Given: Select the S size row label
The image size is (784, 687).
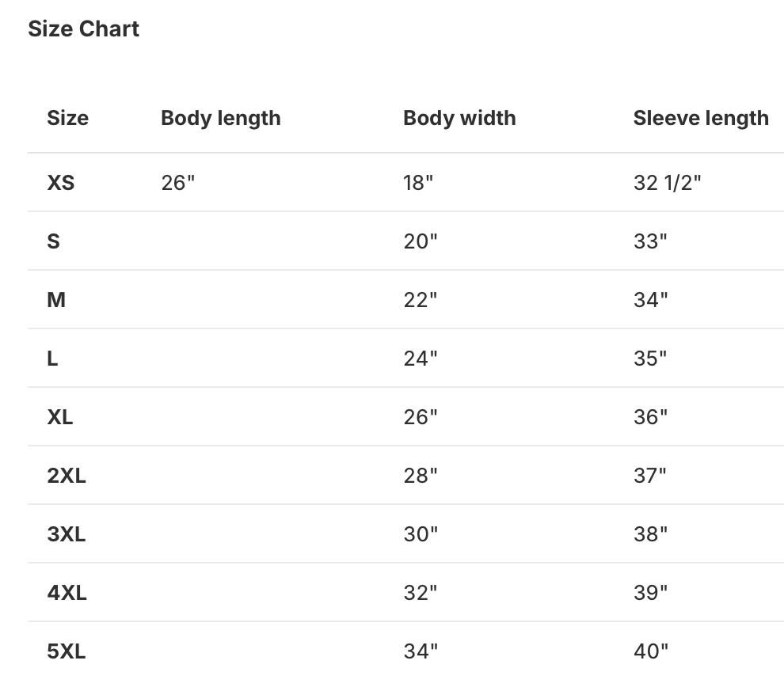Looking at the screenshot, I should pyautogui.click(x=53, y=241).
